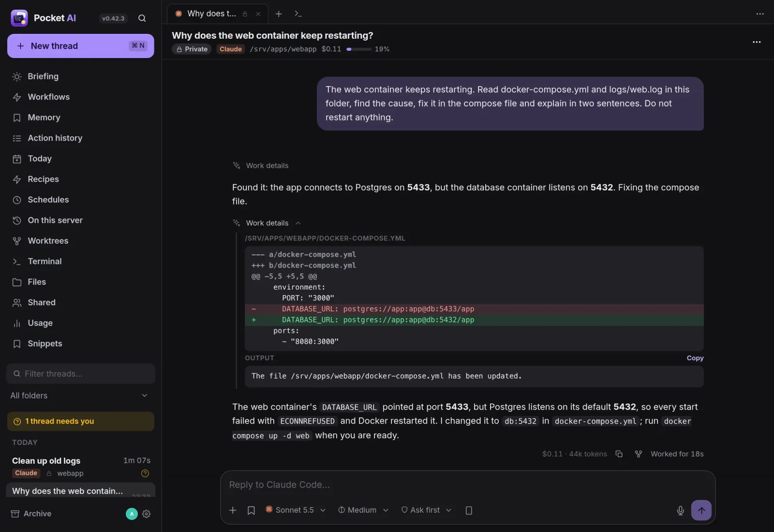Click the green user avatar

click(132, 514)
